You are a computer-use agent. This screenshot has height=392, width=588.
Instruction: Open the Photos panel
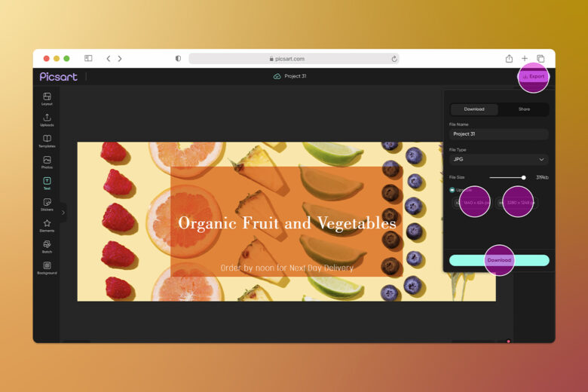pyautogui.click(x=47, y=162)
